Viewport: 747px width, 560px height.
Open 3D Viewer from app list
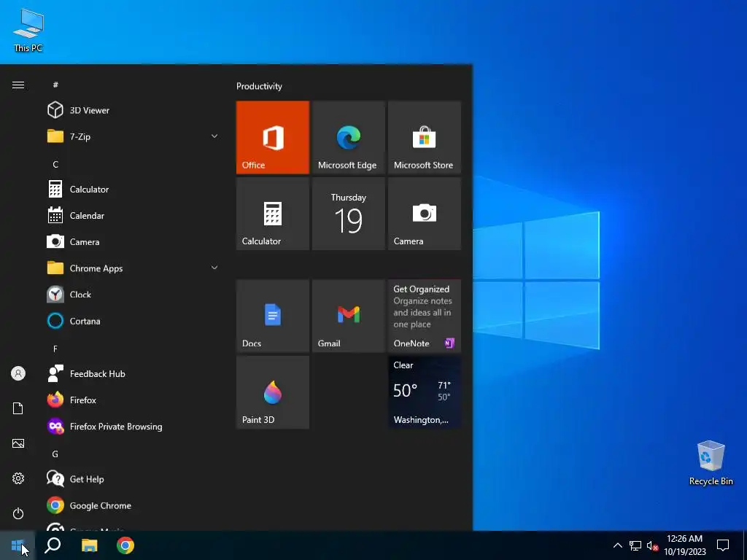133,110
